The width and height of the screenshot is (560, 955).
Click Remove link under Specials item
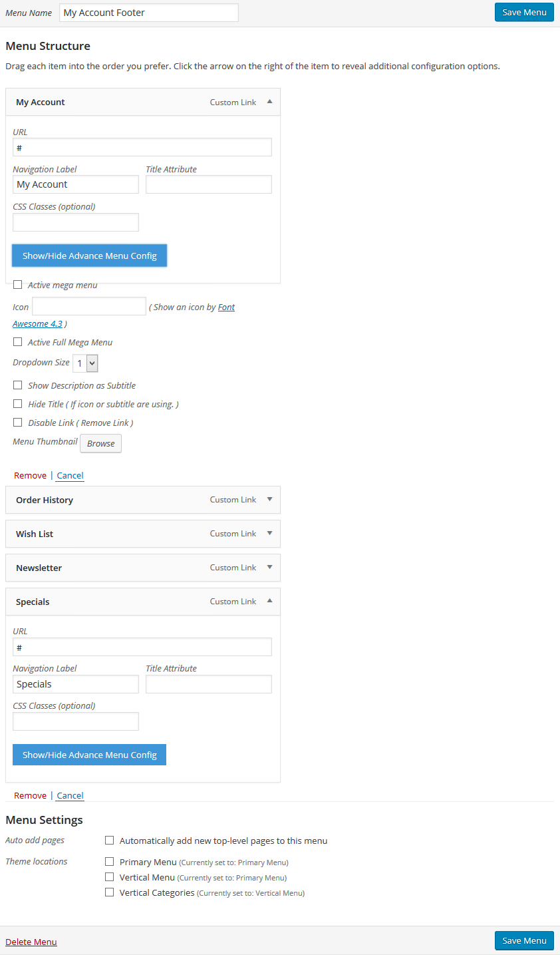pyautogui.click(x=30, y=795)
